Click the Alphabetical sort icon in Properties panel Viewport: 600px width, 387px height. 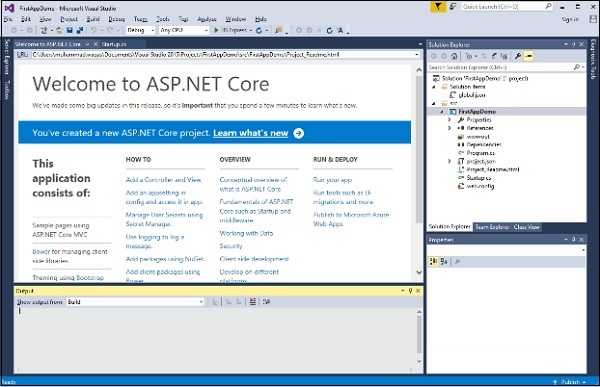coord(444,261)
